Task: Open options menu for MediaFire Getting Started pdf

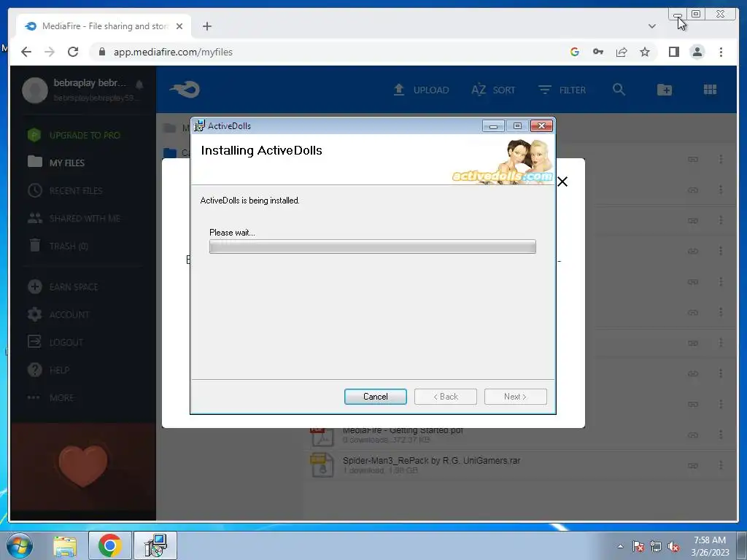Action: [x=721, y=435]
